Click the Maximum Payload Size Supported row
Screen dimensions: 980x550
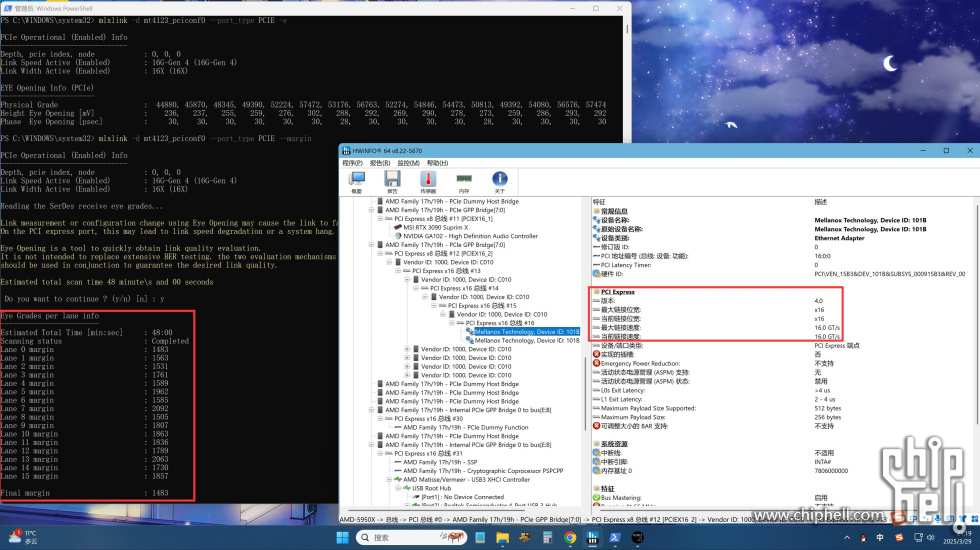pyautogui.click(x=718, y=408)
